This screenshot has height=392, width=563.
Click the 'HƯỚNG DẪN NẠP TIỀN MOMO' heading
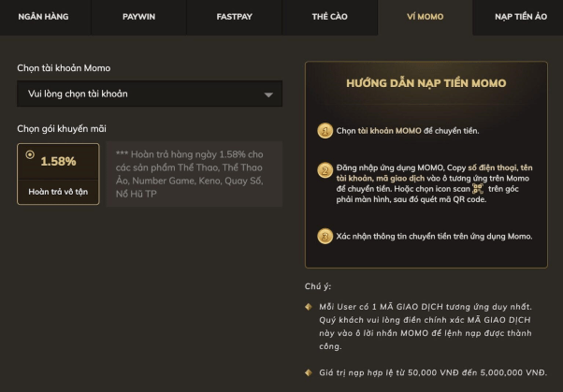(426, 83)
